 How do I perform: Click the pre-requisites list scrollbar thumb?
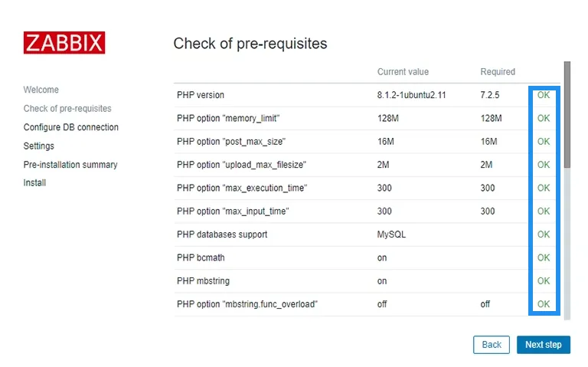(x=567, y=114)
